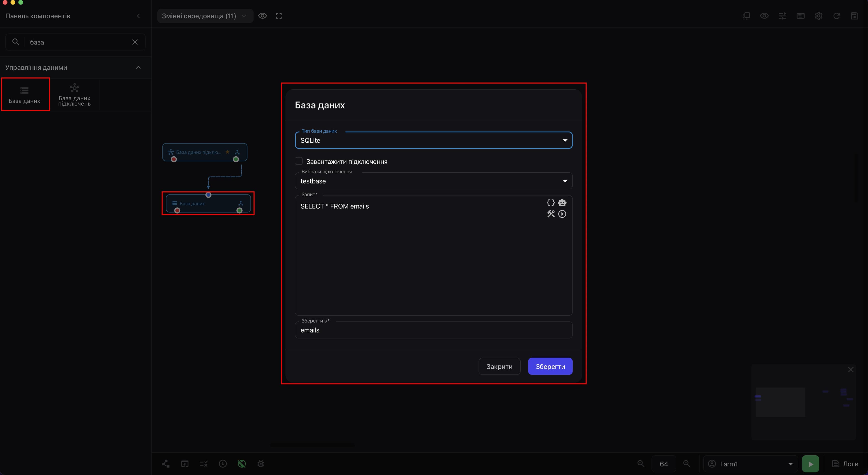
Task: Click the 'Закрити' button
Action: click(x=499, y=366)
